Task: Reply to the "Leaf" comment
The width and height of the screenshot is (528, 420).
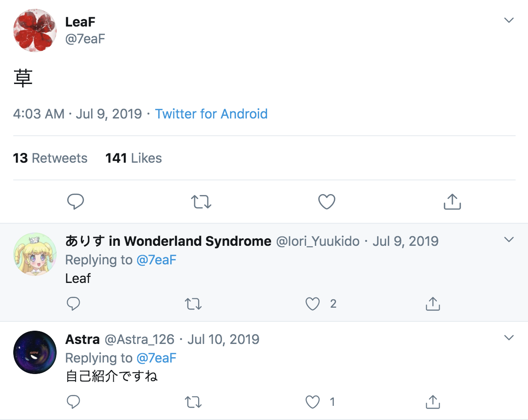Action: 73,304
